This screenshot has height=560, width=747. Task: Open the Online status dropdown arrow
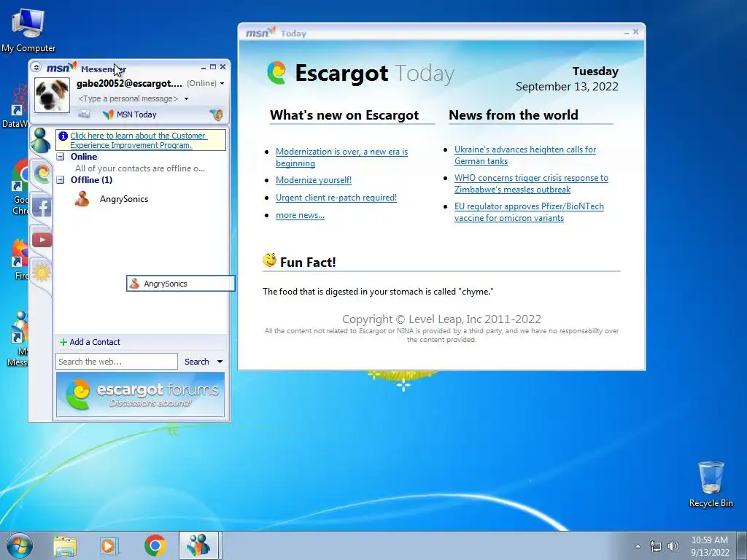(222, 83)
